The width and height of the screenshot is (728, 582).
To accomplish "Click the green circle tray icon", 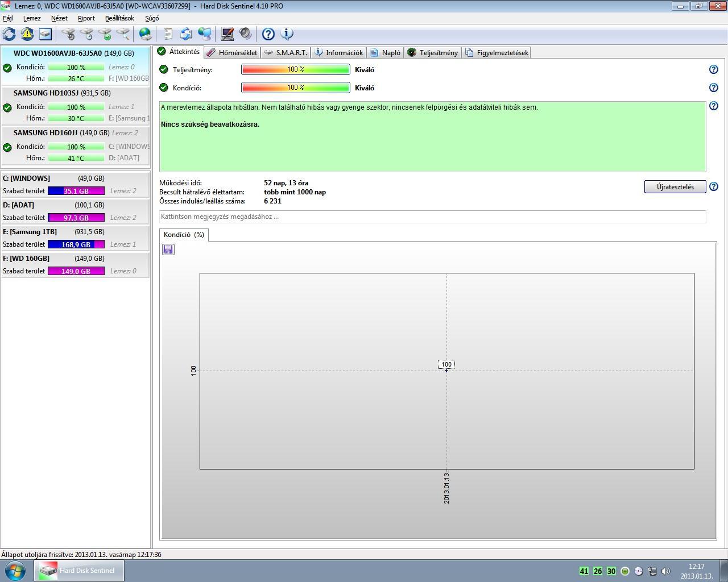I will [x=625, y=571].
